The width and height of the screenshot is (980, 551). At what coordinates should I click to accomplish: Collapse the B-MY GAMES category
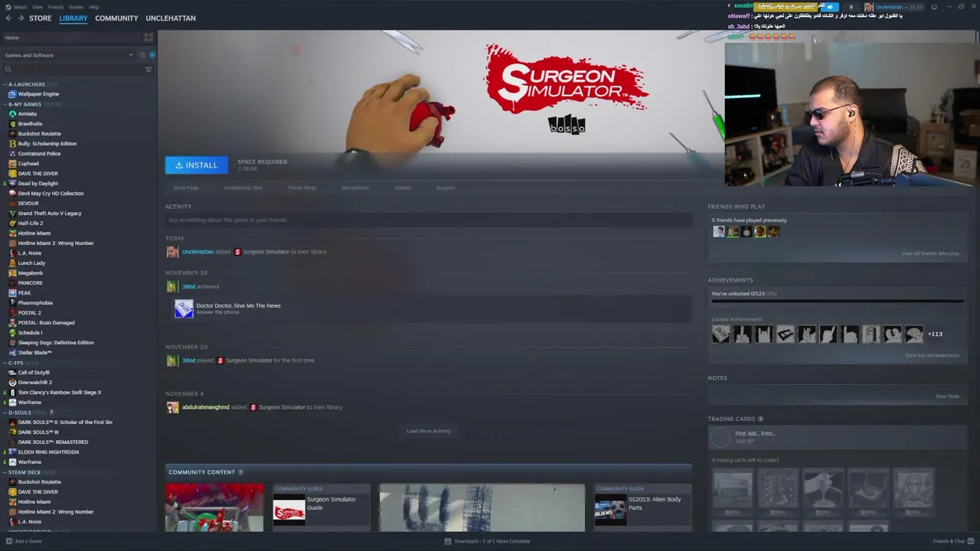tap(5, 104)
